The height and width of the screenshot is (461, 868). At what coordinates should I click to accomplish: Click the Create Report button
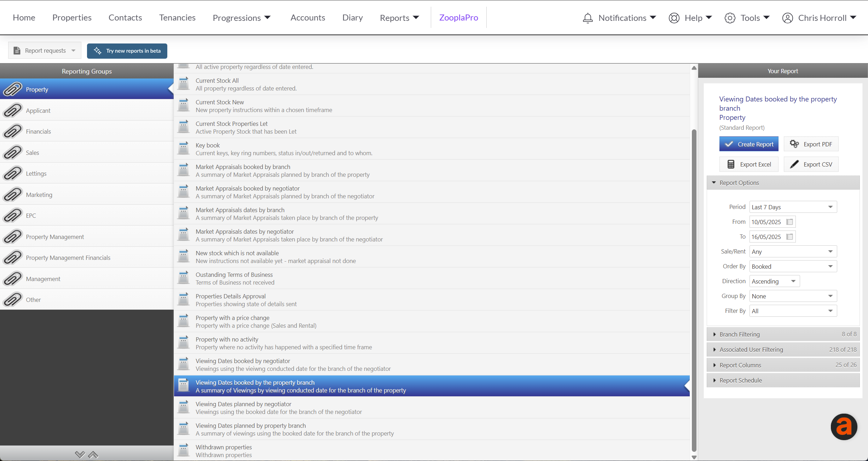[x=749, y=144]
